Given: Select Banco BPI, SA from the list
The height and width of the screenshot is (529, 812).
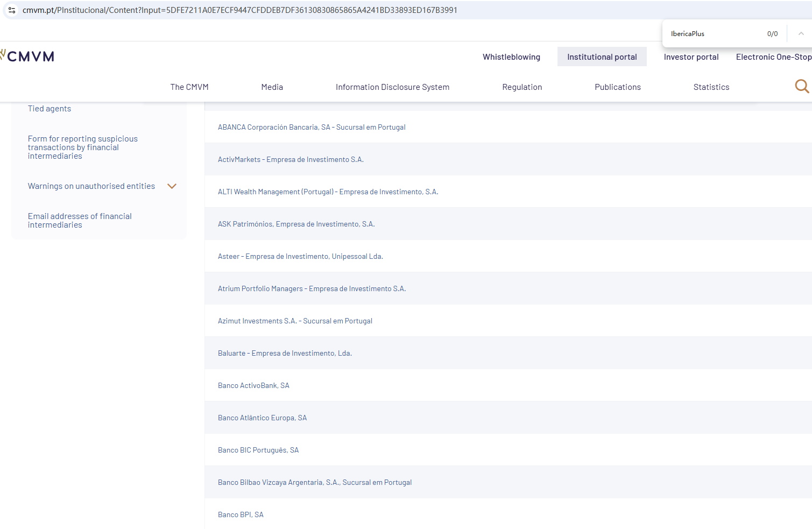Looking at the screenshot, I should tap(241, 515).
